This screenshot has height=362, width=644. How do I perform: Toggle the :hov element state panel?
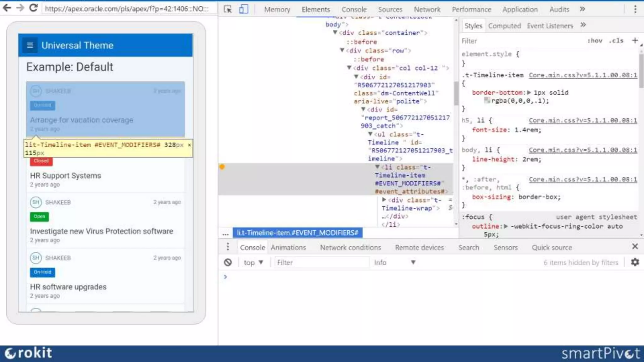point(594,41)
